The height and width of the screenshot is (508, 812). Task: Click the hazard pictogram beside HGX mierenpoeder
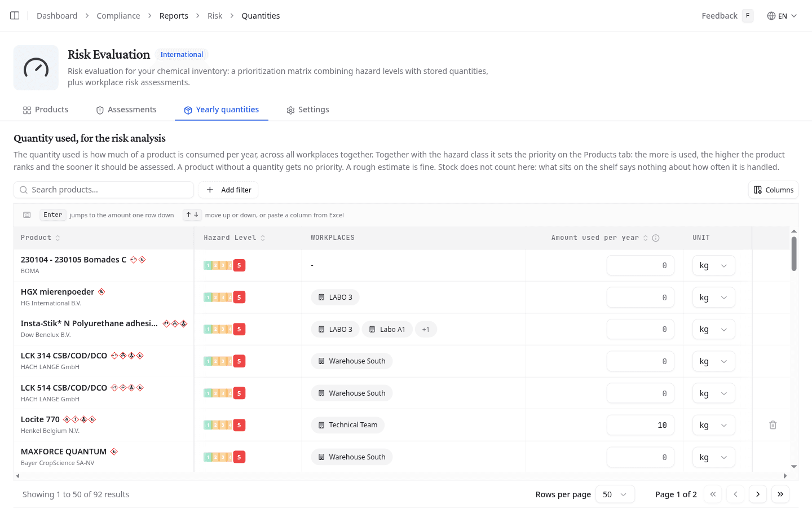coord(101,292)
